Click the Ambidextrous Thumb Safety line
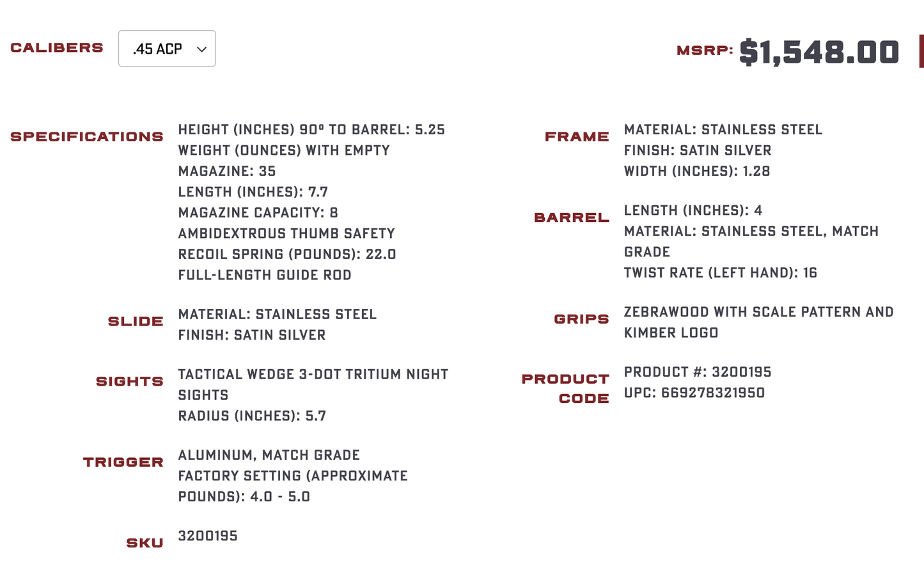This screenshot has width=924, height=566. 286,233
